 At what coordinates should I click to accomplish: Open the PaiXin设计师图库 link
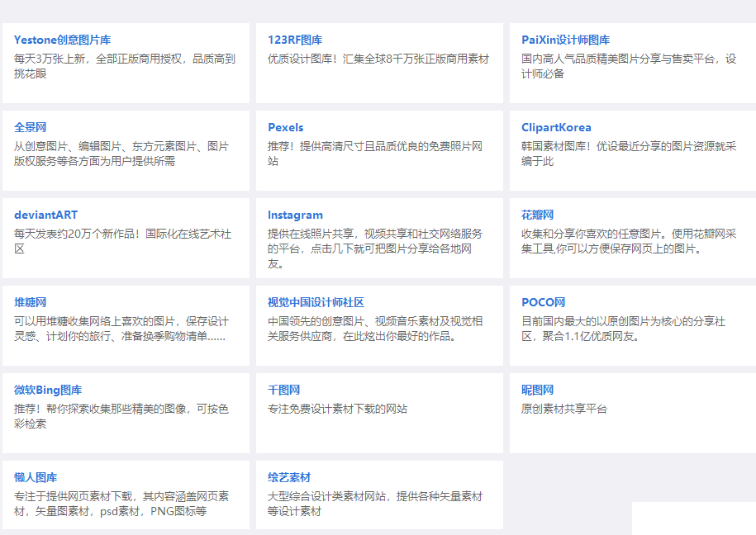(x=565, y=40)
